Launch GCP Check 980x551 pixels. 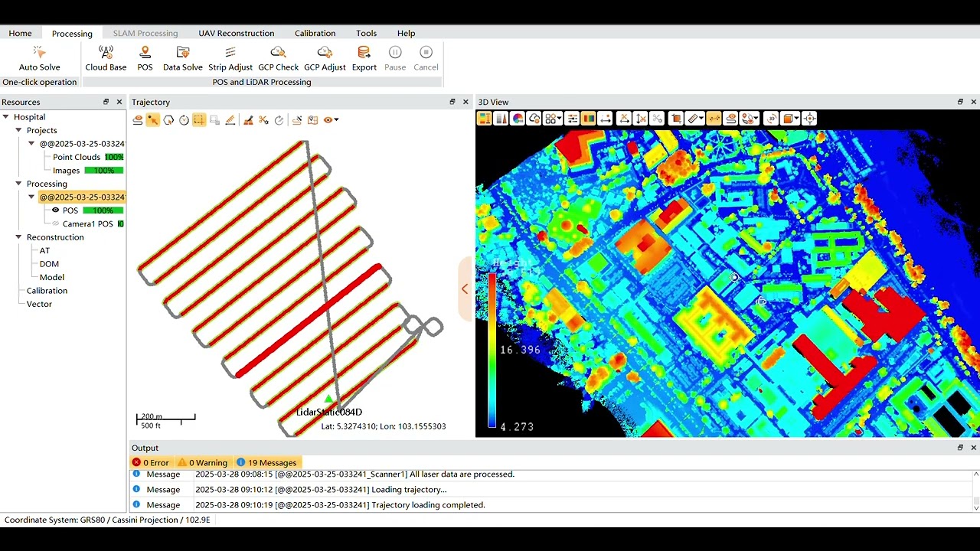pos(278,58)
